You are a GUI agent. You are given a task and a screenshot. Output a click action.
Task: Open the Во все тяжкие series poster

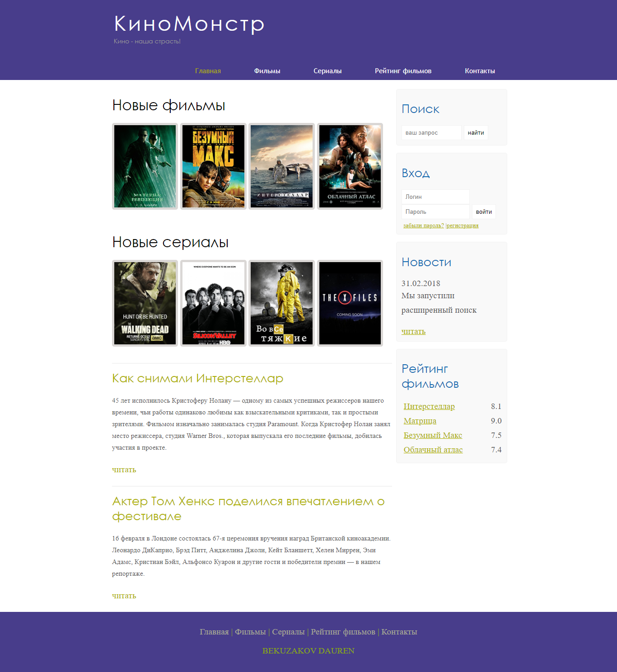coord(281,303)
